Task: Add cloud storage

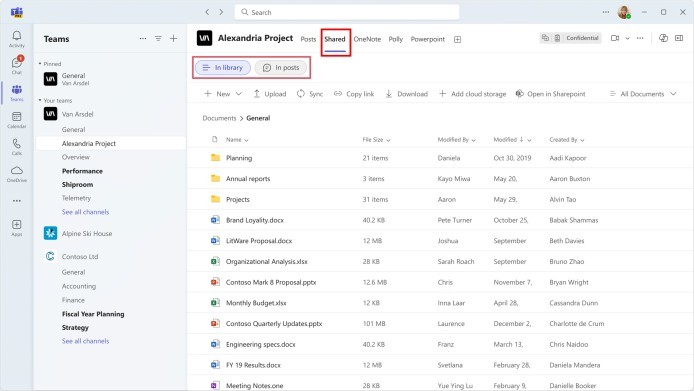Action: 472,94
